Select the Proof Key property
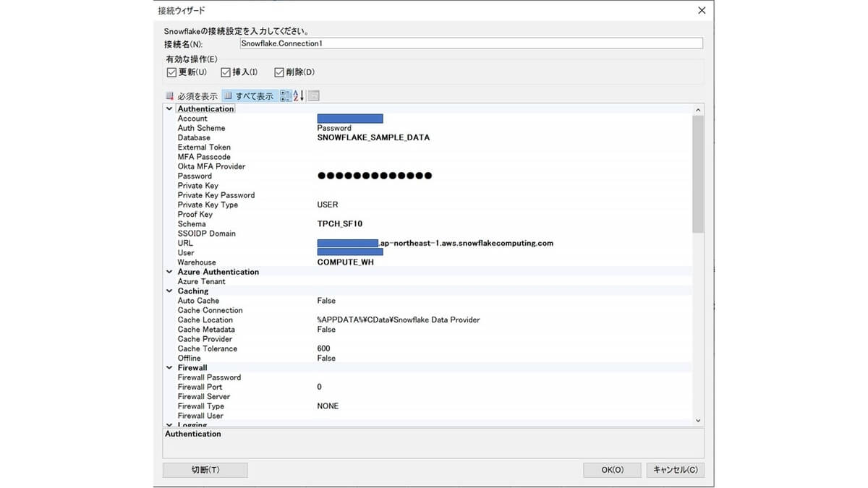 pos(195,215)
